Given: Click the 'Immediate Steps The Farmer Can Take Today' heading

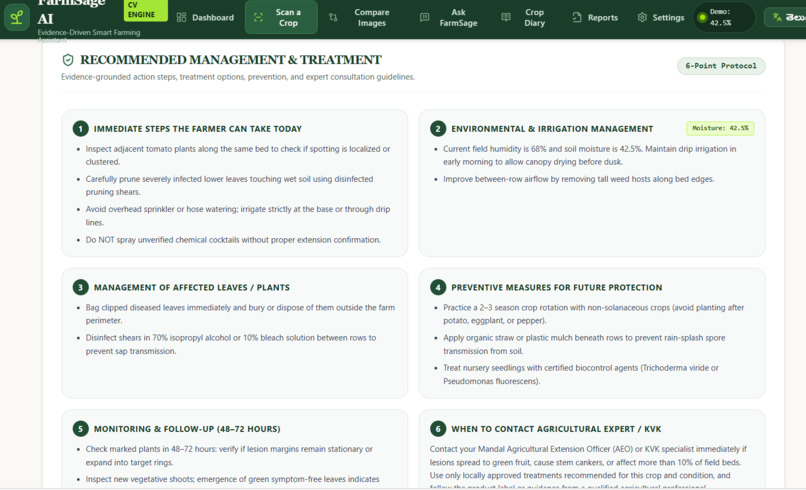Looking at the screenshot, I should [x=197, y=129].
